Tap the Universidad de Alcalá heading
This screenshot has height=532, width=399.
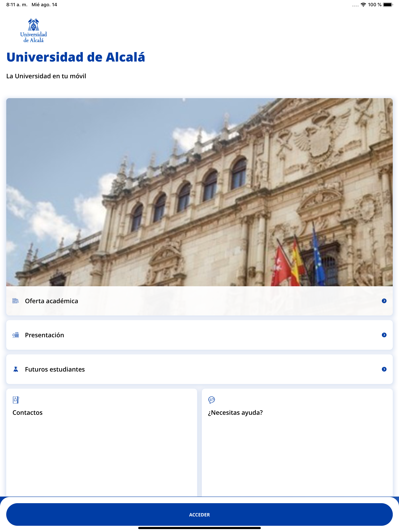(76, 57)
